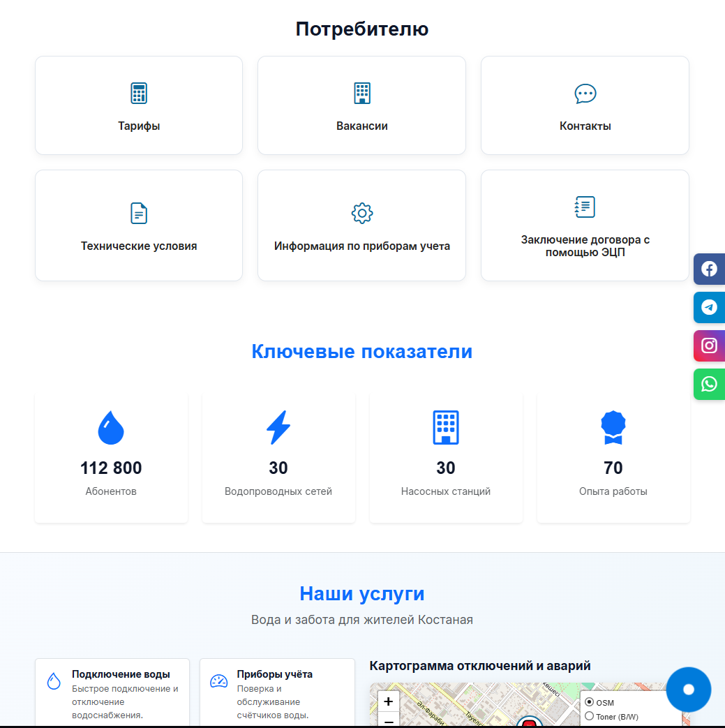
Task: Click the water drop icon above Абонентов
Action: click(110, 426)
